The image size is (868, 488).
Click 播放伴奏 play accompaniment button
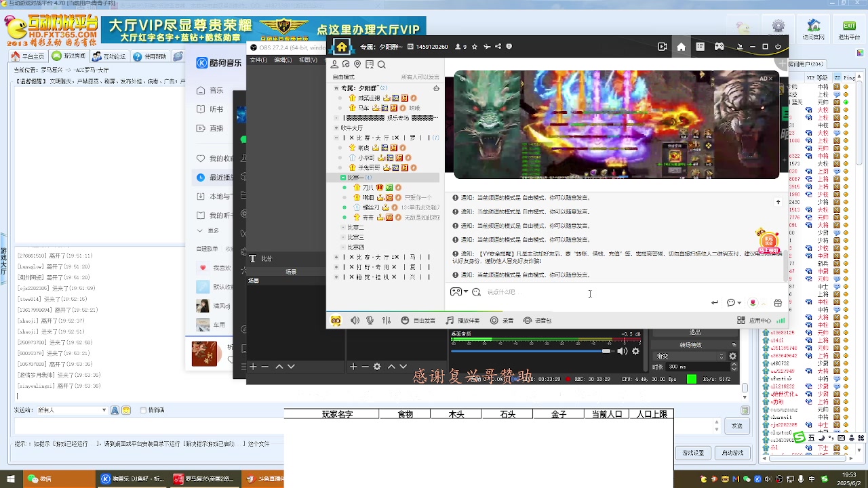[462, 321]
